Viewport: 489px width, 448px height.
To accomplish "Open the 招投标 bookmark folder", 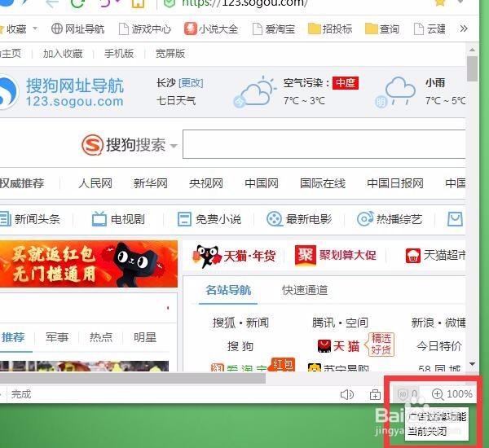I will [x=330, y=29].
